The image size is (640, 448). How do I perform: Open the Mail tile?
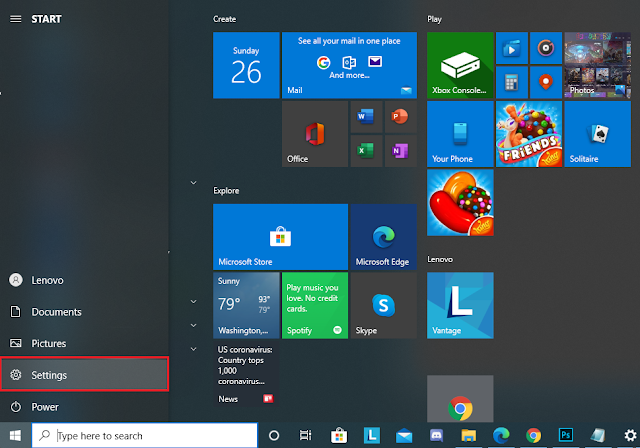click(x=349, y=65)
